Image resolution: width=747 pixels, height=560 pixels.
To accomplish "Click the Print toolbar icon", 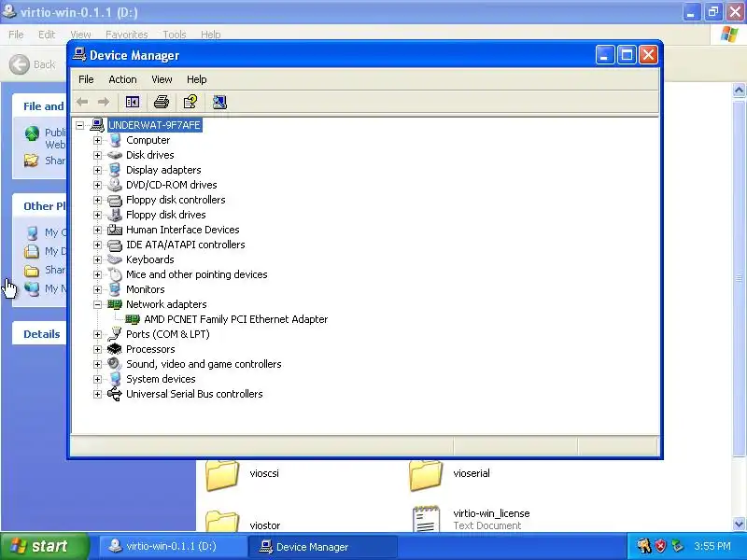I will coord(162,102).
